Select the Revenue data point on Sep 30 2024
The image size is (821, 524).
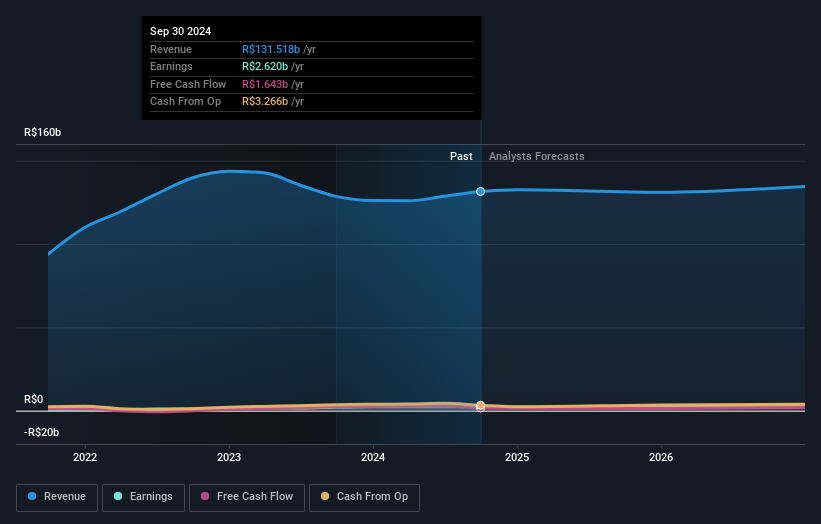481,192
